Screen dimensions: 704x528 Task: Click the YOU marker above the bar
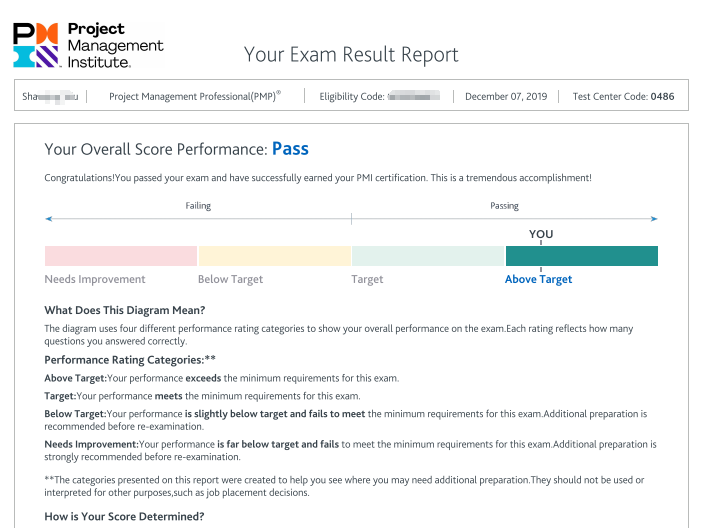[x=540, y=234]
